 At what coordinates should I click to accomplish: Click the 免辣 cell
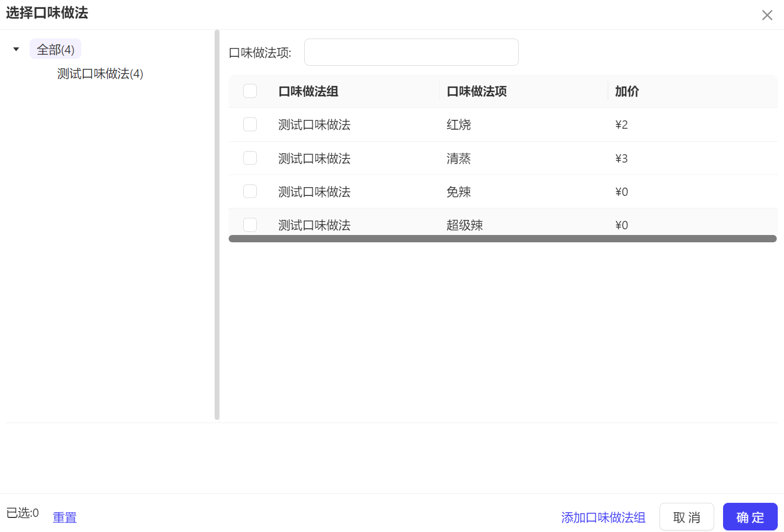pyautogui.click(x=458, y=192)
